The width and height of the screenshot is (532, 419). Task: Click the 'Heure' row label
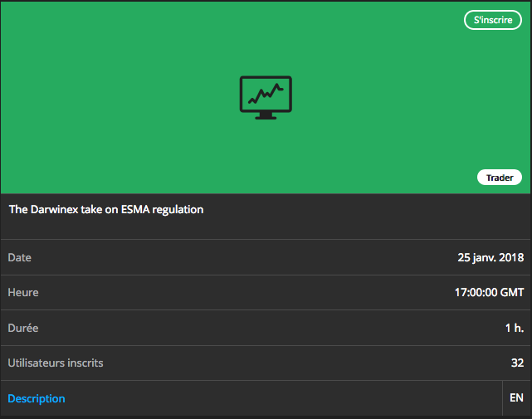23,292
